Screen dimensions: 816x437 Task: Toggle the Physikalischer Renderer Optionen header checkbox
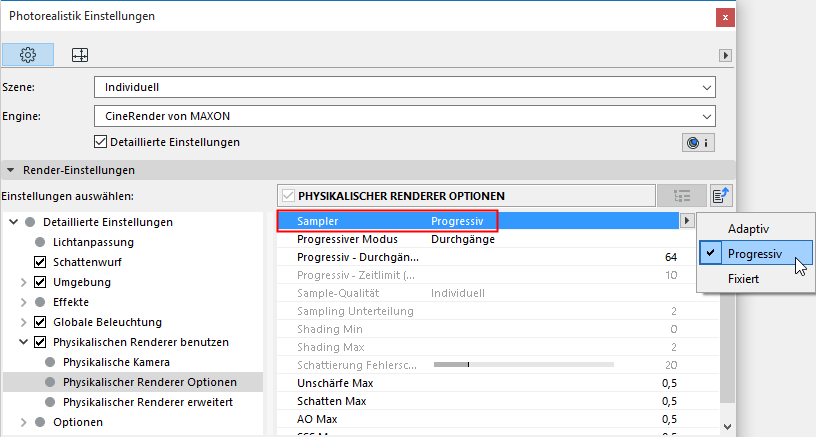click(288, 196)
